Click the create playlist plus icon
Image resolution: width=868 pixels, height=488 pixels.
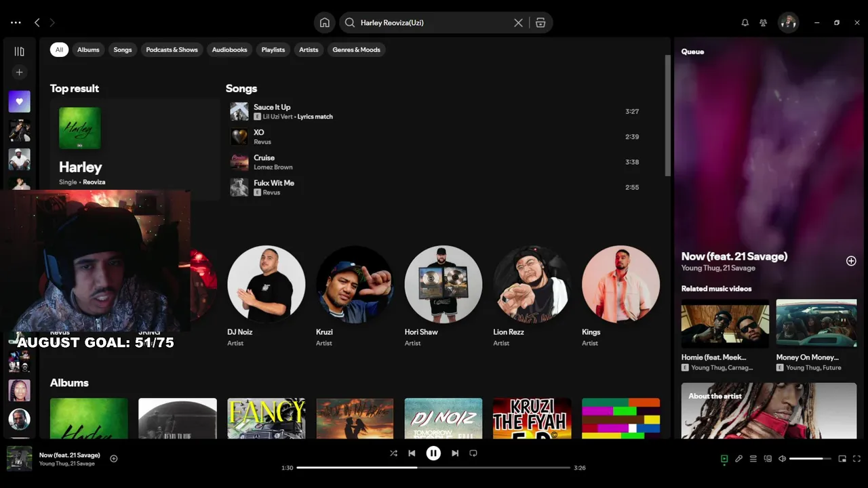coord(19,72)
